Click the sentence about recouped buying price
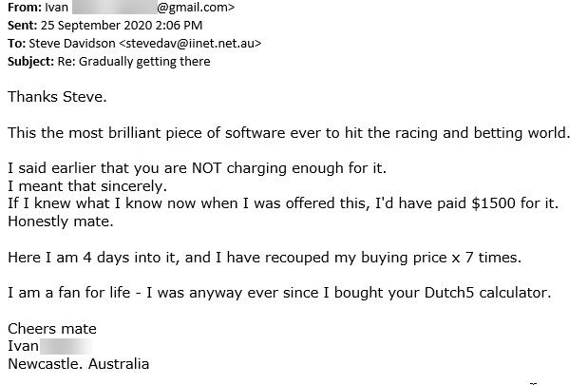 [x=264, y=258]
